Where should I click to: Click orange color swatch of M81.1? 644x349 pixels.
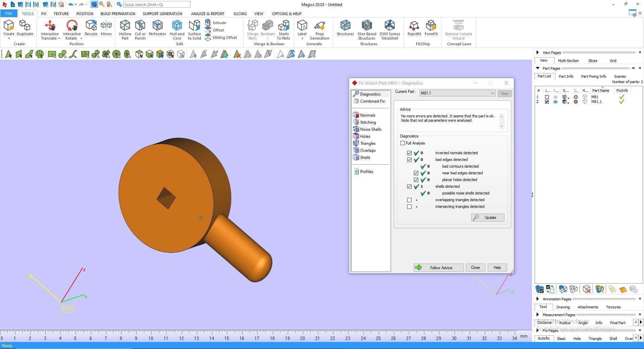tap(576, 102)
